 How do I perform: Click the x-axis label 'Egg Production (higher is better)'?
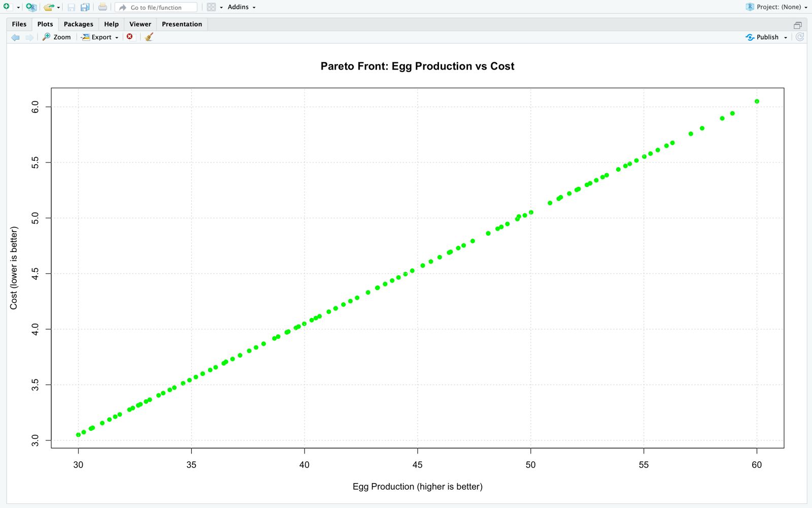coord(417,487)
